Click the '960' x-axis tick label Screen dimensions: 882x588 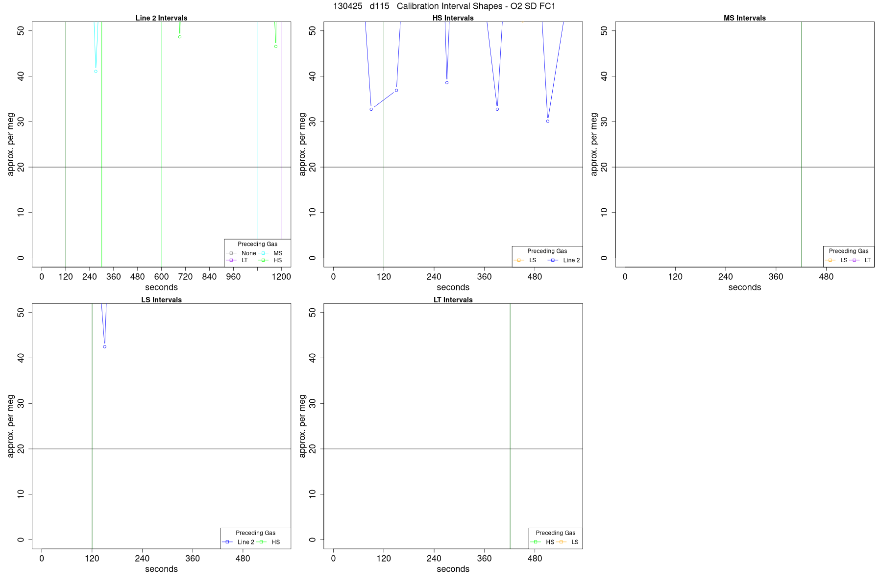coord(233,277)
